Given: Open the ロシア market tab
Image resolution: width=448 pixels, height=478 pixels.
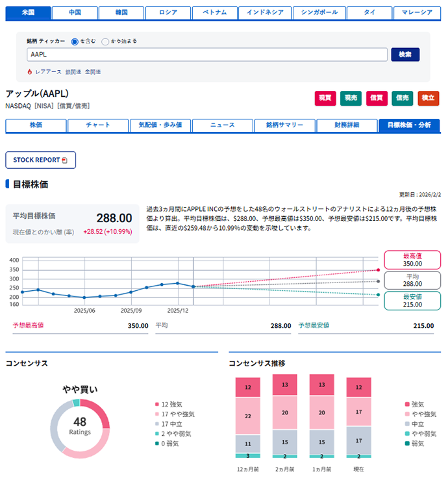Looking at the screenshot, I should (x=168, y=13).
